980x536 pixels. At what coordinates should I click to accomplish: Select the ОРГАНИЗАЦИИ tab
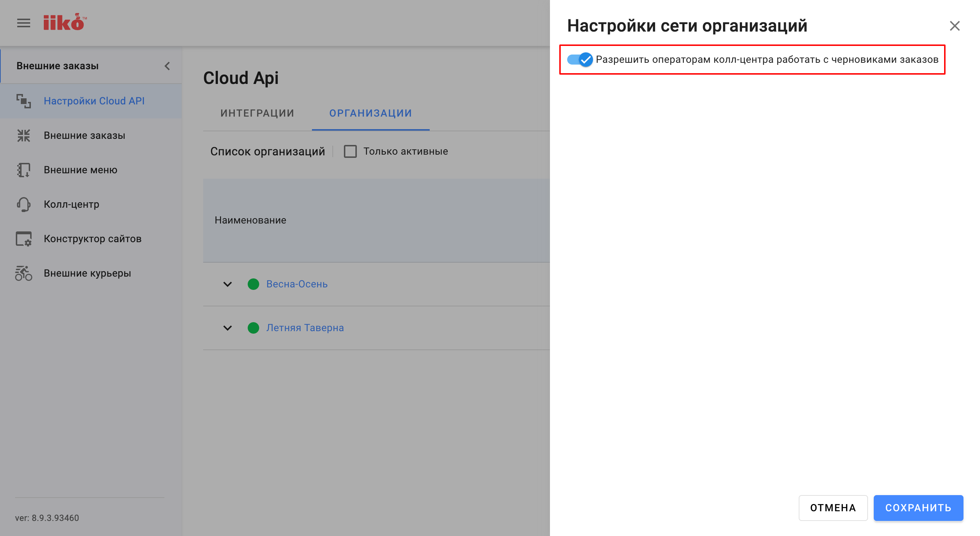click(370, 113)
